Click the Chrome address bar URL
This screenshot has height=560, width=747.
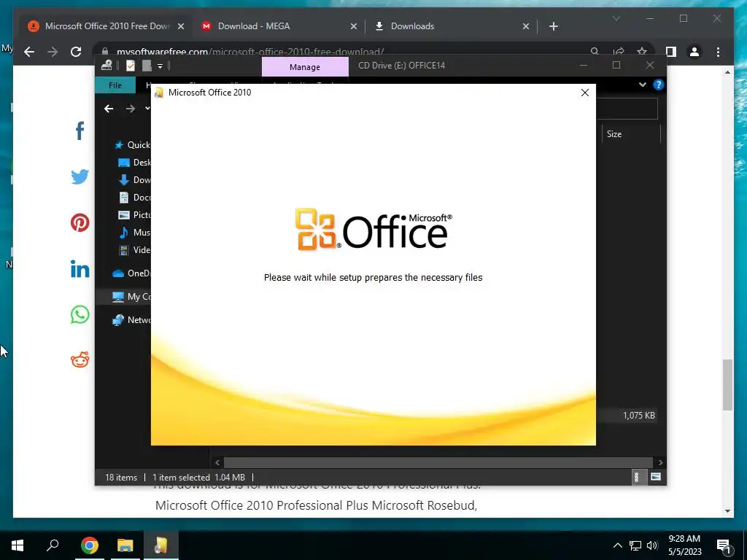tap(250, 52)
